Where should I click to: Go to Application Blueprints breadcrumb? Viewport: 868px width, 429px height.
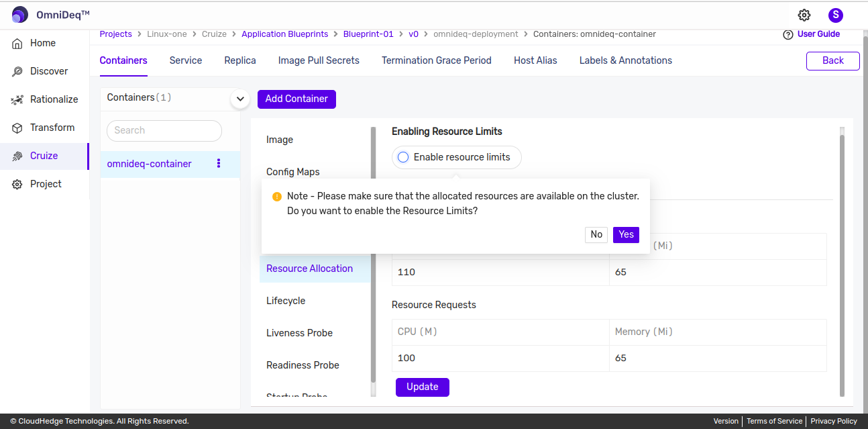coord(285,34)
